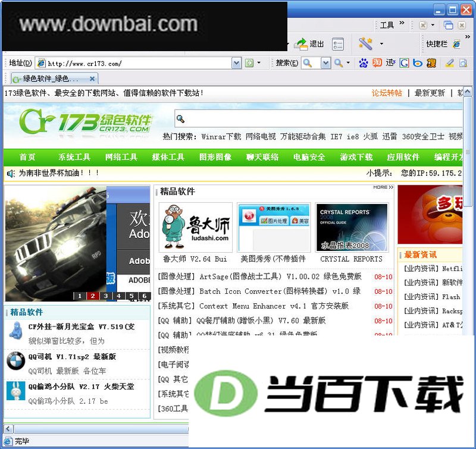Click the QQ司机 BMW logo icon
This screenshot has height=449, width=476.
(x=16, y=361)
